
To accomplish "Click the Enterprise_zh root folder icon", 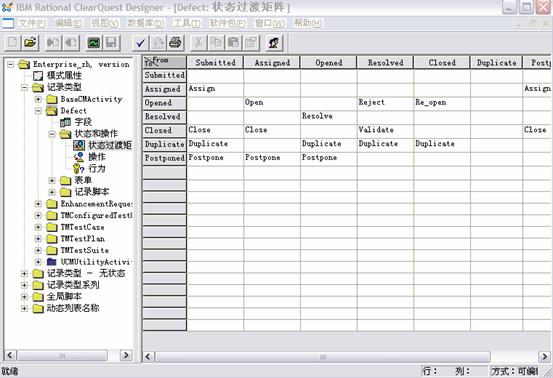I will pos(24,64).
